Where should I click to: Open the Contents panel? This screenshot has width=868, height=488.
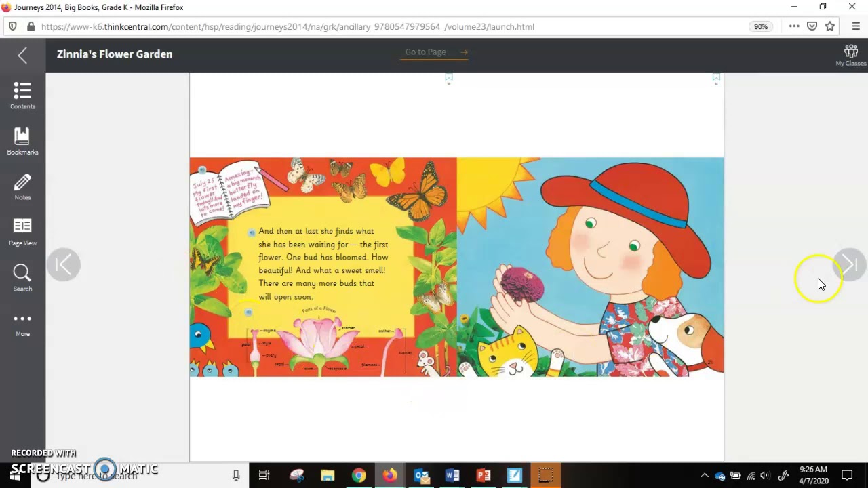coord(22,96)
